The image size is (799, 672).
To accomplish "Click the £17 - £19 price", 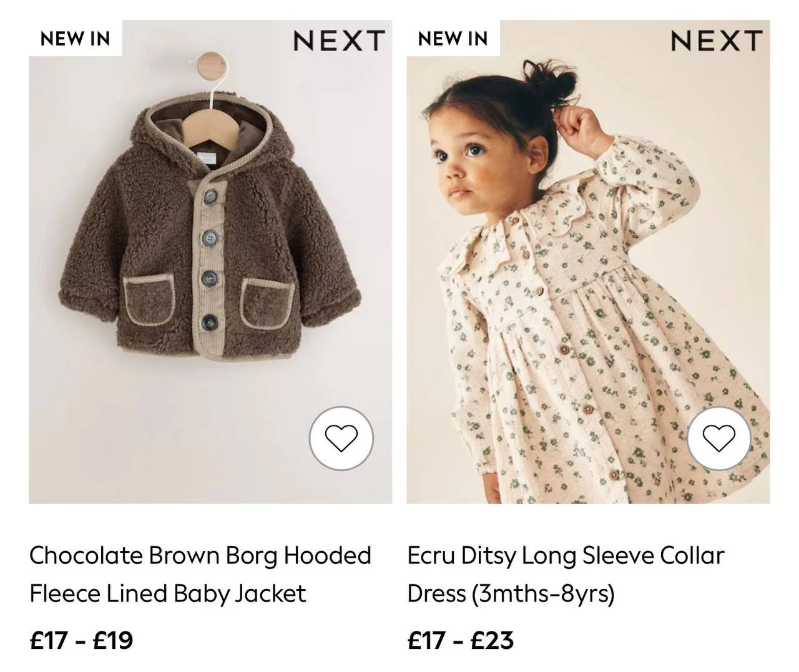I will (81, 640).
